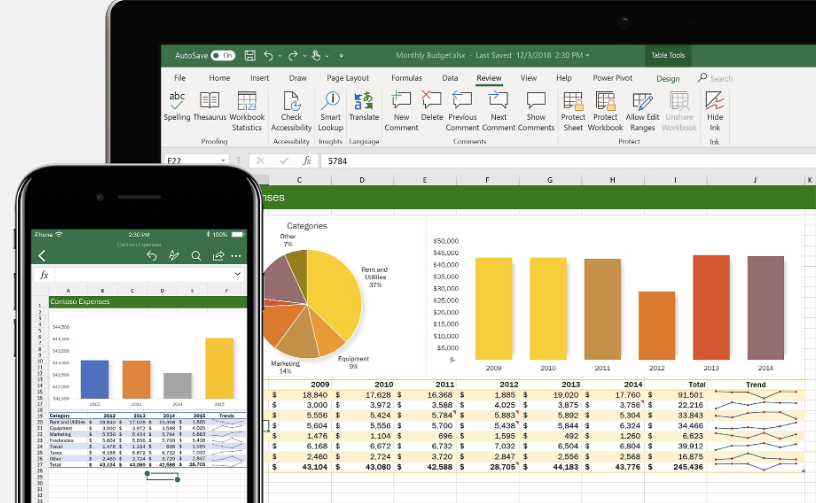Open the File menu

click(x=180, y=78)
